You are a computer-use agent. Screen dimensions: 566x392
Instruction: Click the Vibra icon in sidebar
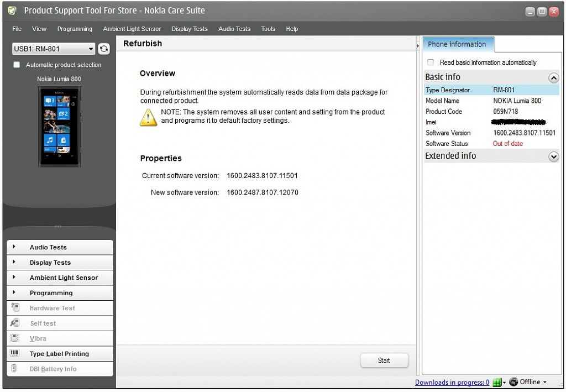tap(15, 338)
